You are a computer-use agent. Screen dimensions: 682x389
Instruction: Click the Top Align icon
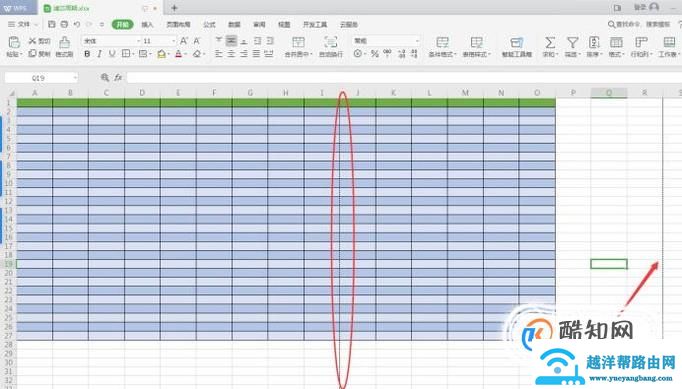pos(219,41)
